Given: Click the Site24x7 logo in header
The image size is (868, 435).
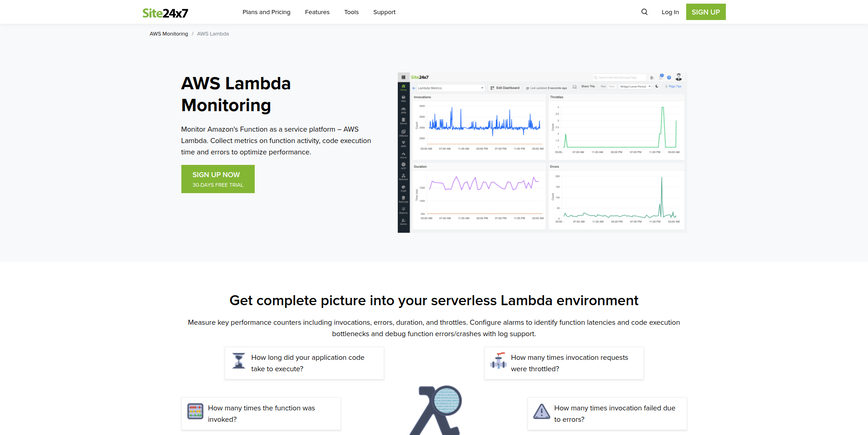Looking at the screenshot, I should [165, 13].
